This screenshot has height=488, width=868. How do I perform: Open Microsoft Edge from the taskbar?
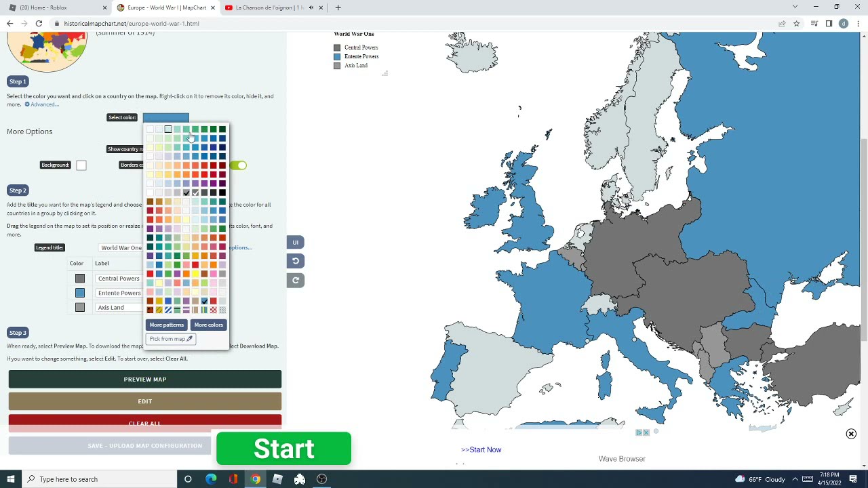coord(211,479)
